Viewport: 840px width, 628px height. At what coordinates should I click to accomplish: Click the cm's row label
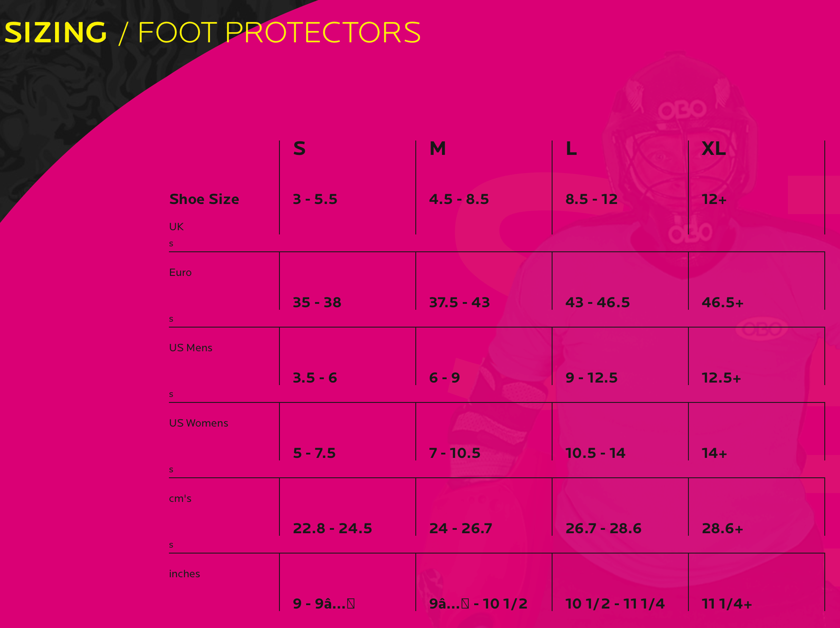[x=180, y=499]
